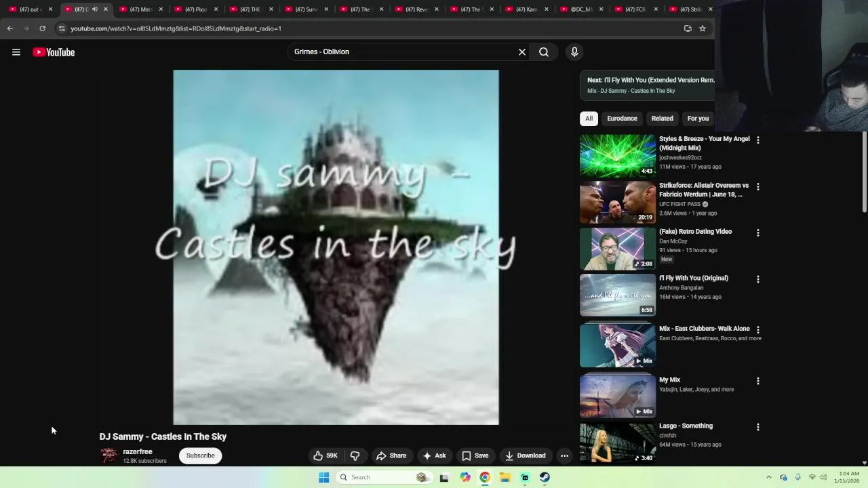Start voice search with the microphone
The width and height of the screenshot is (868, 488).
click(574, 52)
